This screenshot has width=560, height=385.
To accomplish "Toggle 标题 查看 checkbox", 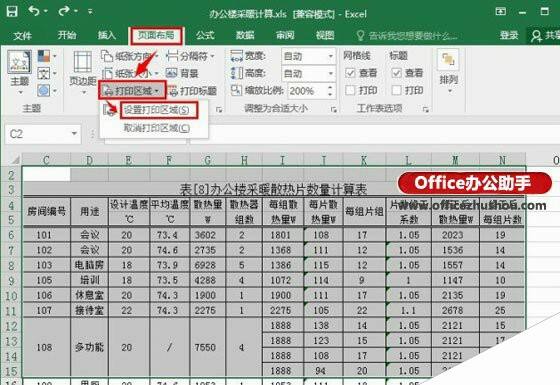I will click(x=396, y=73).
